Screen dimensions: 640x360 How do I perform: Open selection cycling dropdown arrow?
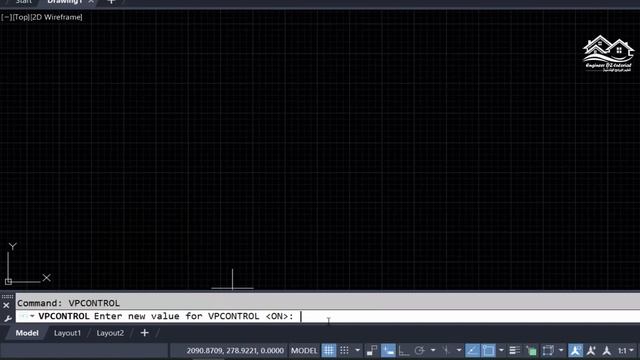point(561,350)
